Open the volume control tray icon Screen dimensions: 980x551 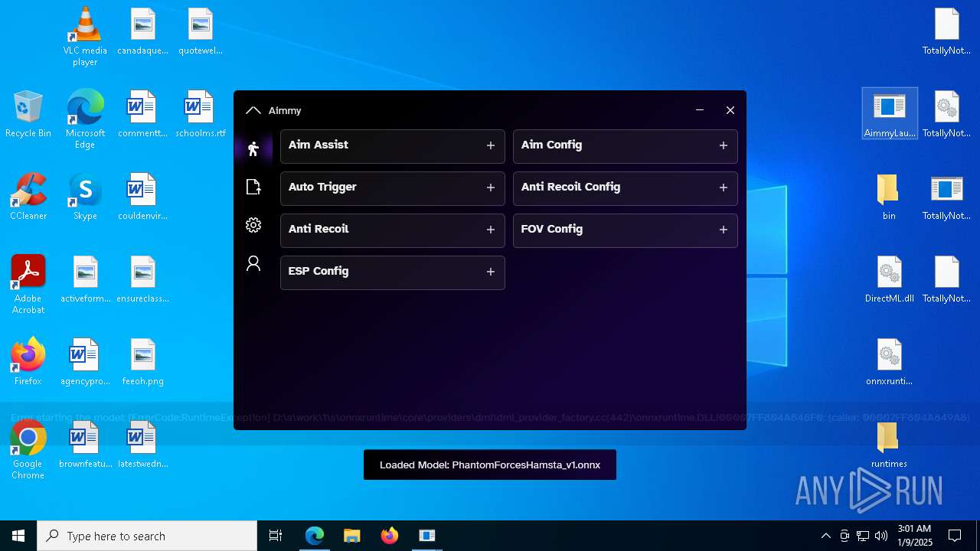pyautogui.click(x=880, y=536)
